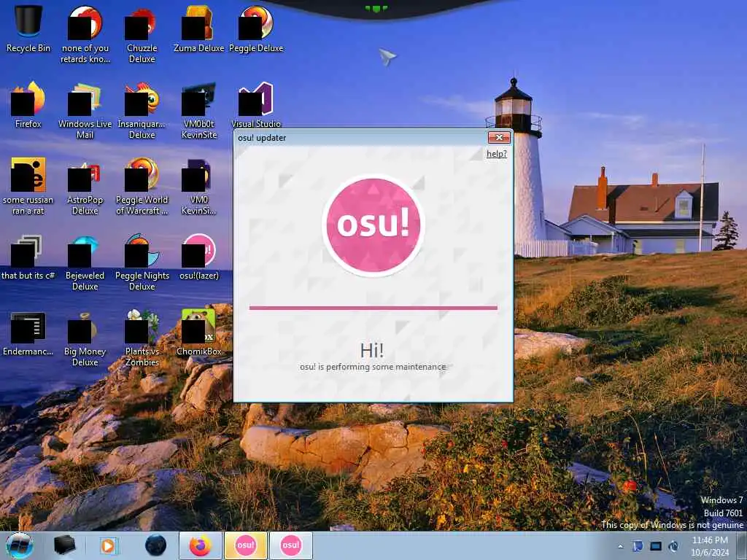Viewport: 747px width, 560px height.
Task: Open the black box app in taskbar
Action: pyautogui.click(x=64, y=545)
